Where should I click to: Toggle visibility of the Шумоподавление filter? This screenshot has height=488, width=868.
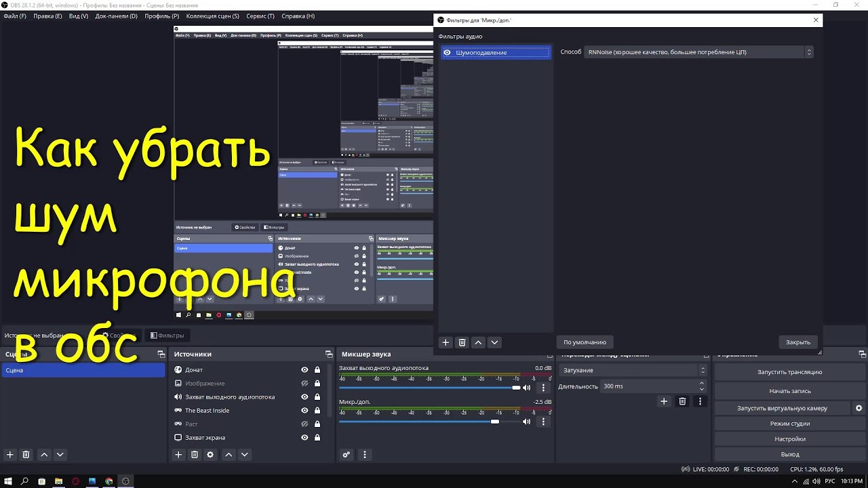tap(447, 52)
